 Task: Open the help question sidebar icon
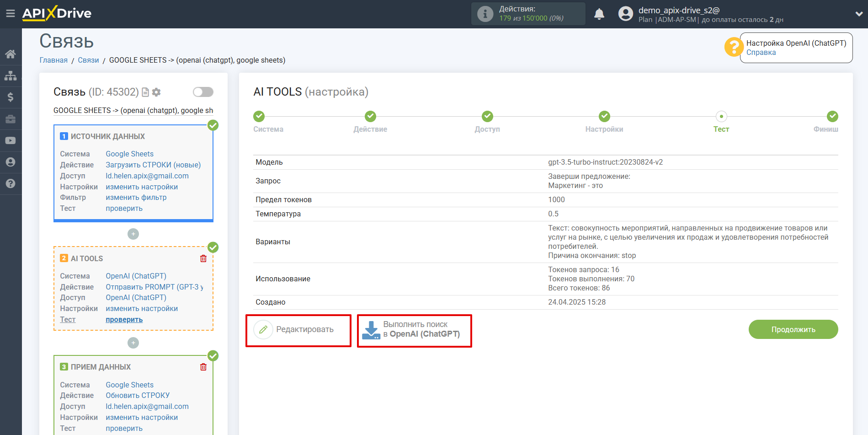(11, 183)
